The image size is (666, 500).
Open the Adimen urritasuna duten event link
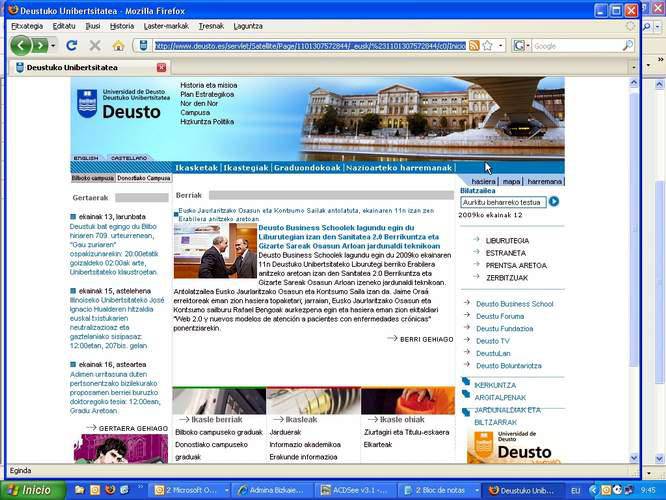point(114,393)
